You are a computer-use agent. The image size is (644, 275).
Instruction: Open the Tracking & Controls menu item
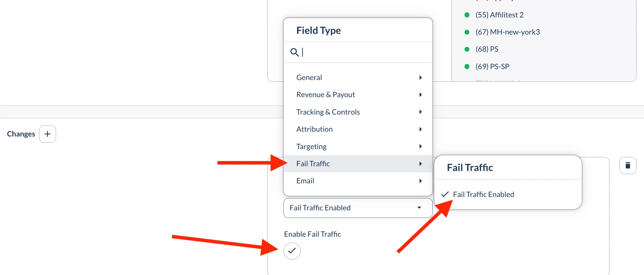pos(328,112)
